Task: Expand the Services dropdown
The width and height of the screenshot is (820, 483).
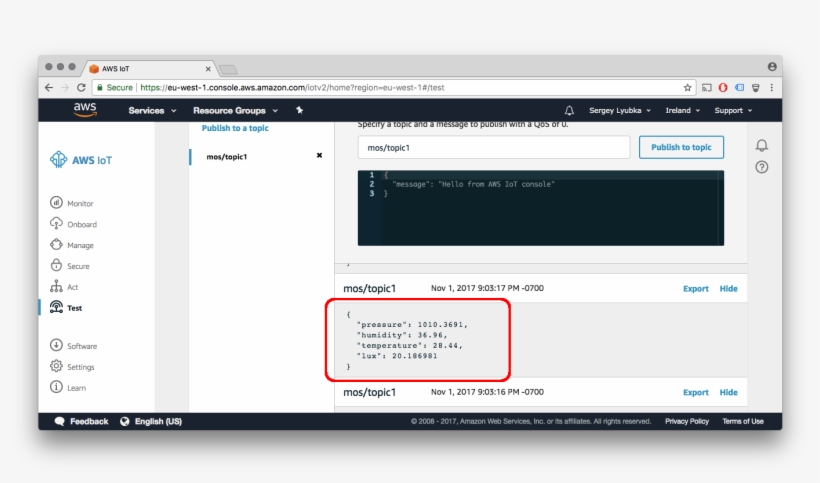Action: coord(152,110)
